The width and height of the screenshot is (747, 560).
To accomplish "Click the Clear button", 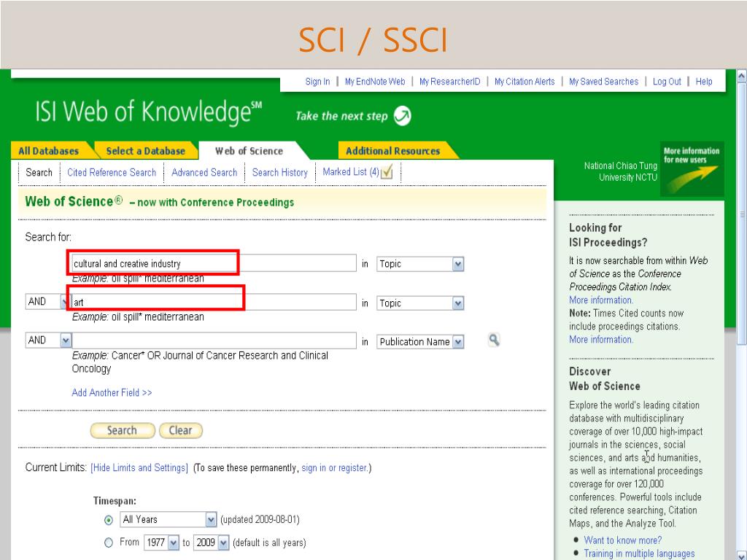I will 181,430.
